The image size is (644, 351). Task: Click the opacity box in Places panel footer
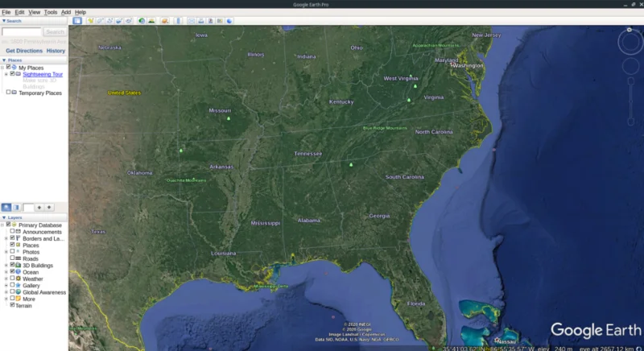(28, 208)
